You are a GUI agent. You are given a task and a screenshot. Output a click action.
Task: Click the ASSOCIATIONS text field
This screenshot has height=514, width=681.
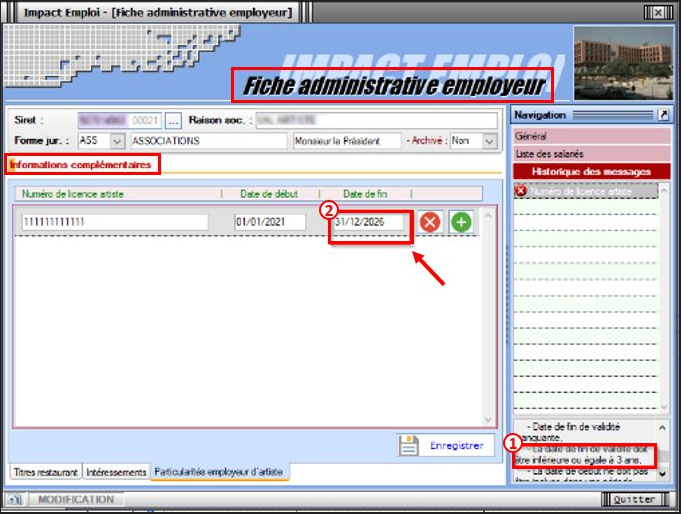[208, 141]
